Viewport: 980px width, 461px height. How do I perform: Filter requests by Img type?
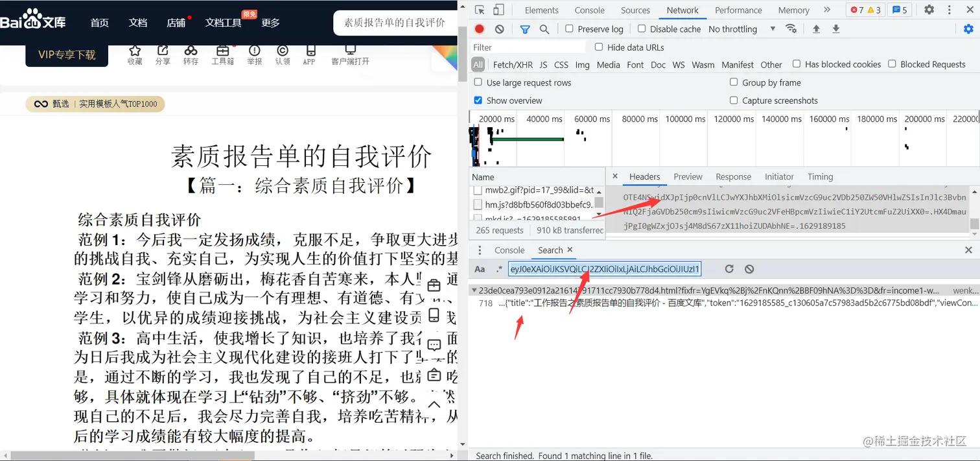coord(582,65)
